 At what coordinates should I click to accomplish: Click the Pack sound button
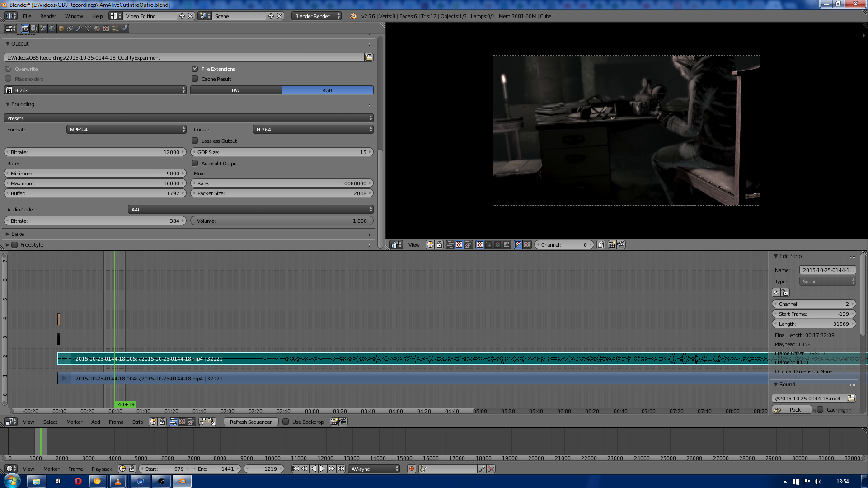(x=792, y=409)
